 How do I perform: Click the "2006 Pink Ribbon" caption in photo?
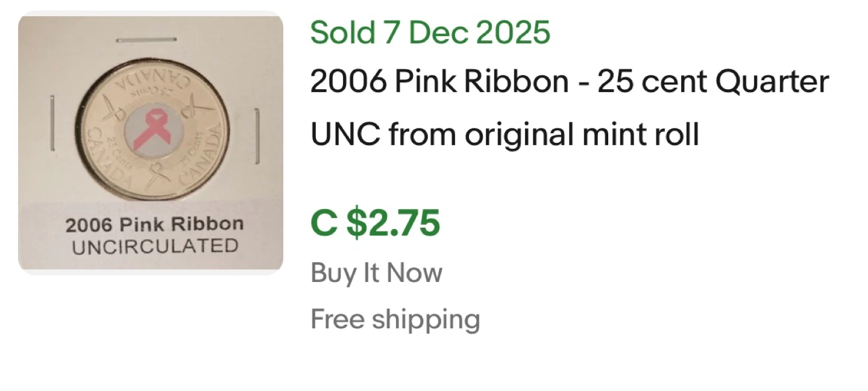[155, 224]
